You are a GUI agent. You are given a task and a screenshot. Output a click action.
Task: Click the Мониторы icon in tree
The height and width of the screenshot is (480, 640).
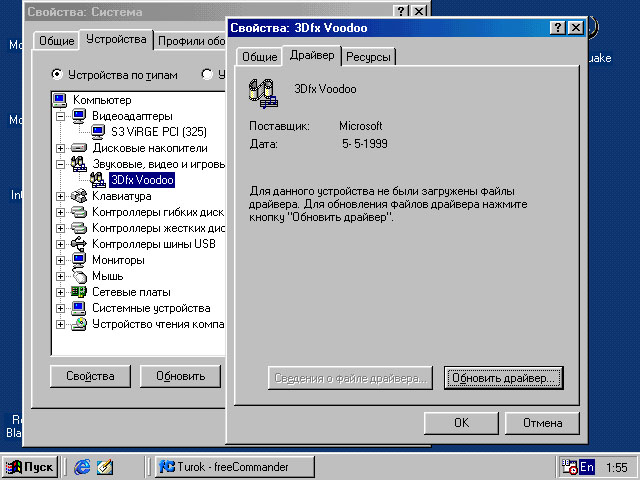pos(79,260)
